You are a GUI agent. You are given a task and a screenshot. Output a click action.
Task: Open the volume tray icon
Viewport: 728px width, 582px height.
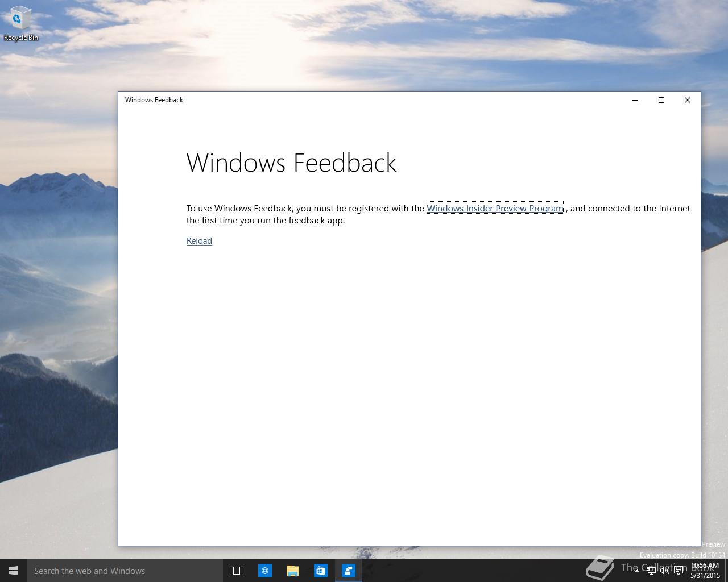(x=665, y=571)
